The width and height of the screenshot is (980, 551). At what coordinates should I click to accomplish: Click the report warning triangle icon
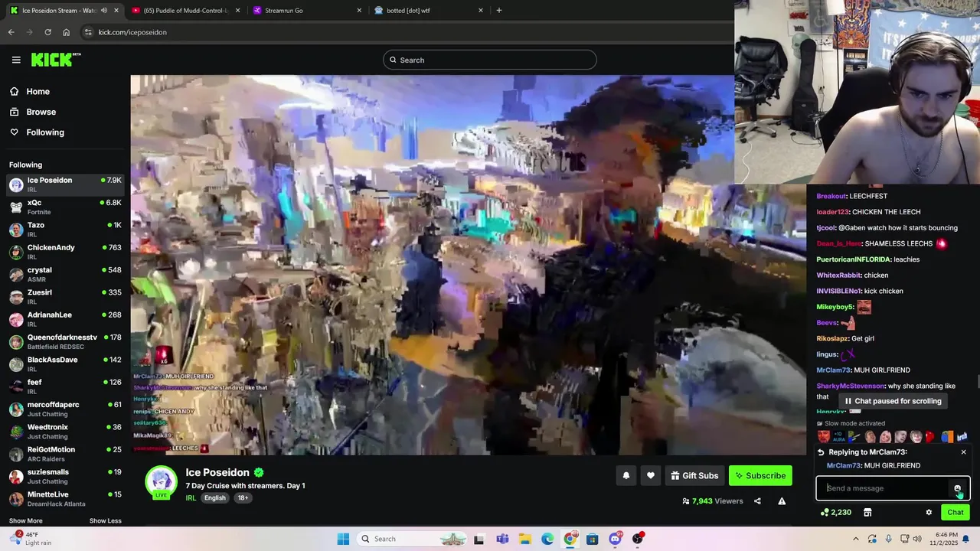click(782, 501)
